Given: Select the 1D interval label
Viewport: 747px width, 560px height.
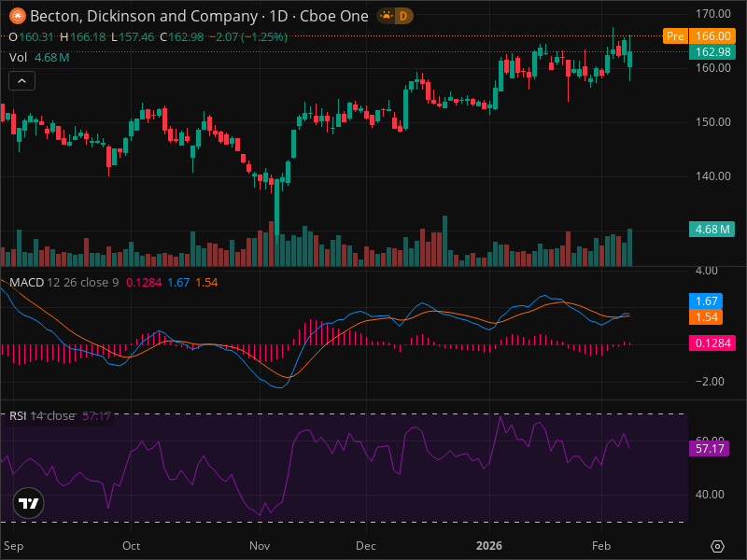Looking at the screenshot, I should (x=278, y=16).
